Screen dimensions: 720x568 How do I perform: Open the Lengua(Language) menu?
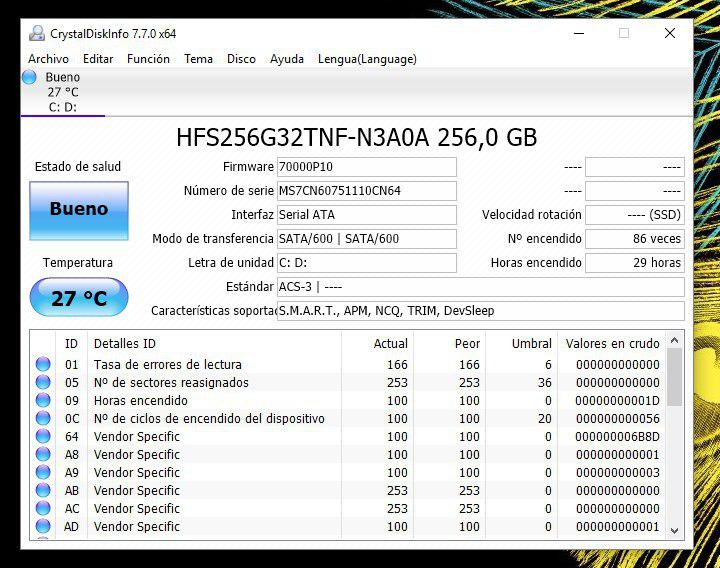tap(367, 59)
